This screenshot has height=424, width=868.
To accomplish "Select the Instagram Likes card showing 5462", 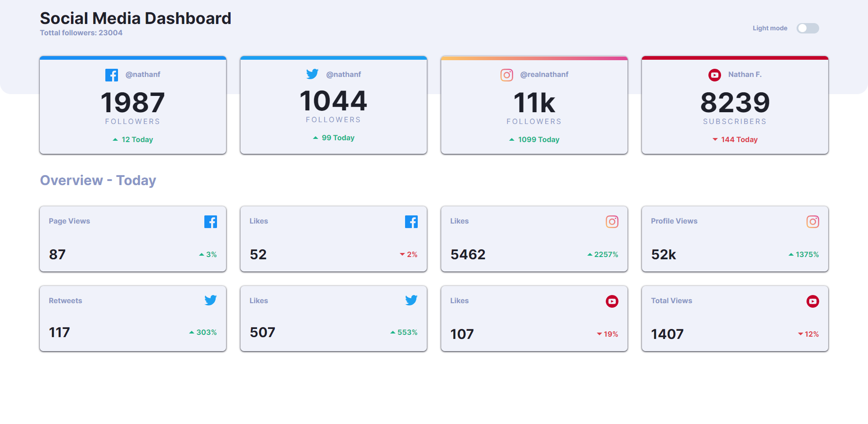I will coord(534,239).
